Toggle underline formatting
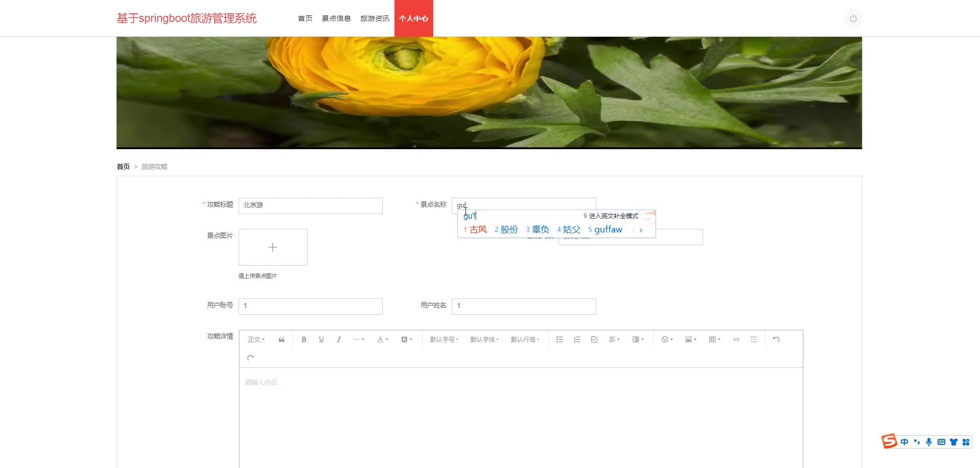The width and height of the screenshot is (980, 468). (321, 340)
